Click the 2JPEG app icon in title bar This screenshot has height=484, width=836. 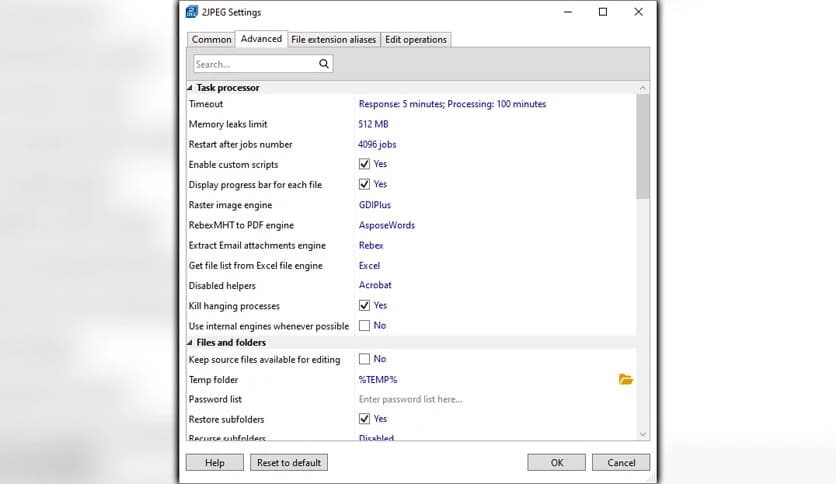[192, 12]
